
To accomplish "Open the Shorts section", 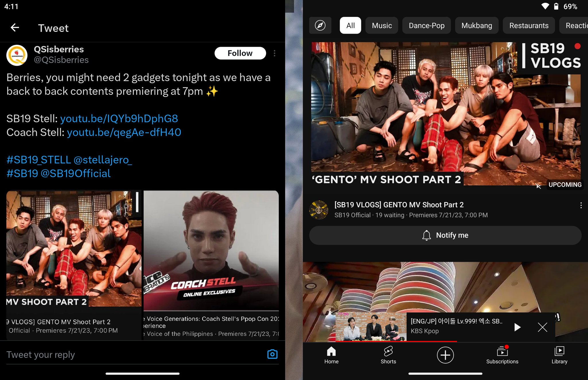I will pyautogui.click(x=388, y=355).
